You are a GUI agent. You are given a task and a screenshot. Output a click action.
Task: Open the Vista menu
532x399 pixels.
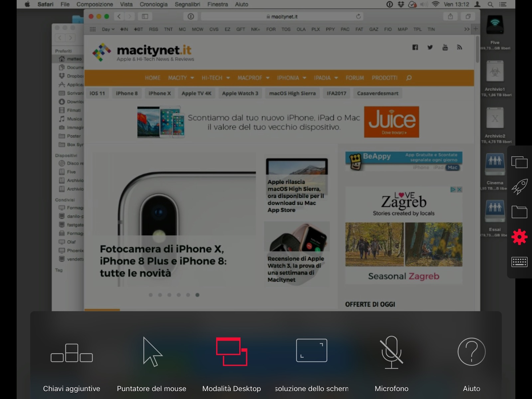click(x=126, y=4)
